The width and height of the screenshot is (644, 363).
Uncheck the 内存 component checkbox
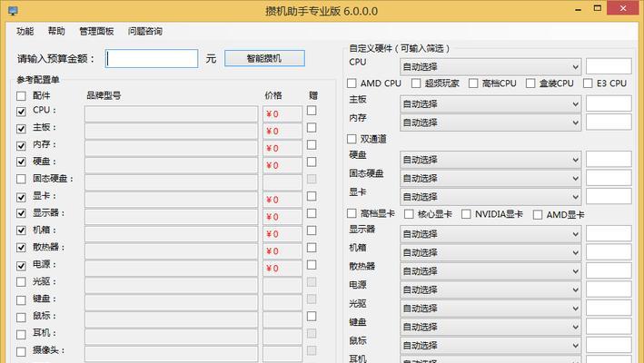[21, 145]
